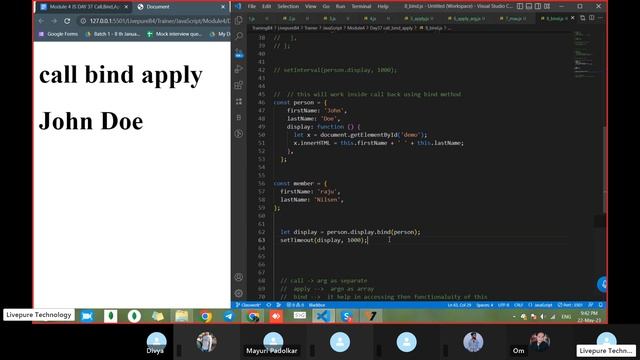This screenshot has width=640, height=360.
Task: Toggle the primary side bar layout icon
Action: coord(520,6)
